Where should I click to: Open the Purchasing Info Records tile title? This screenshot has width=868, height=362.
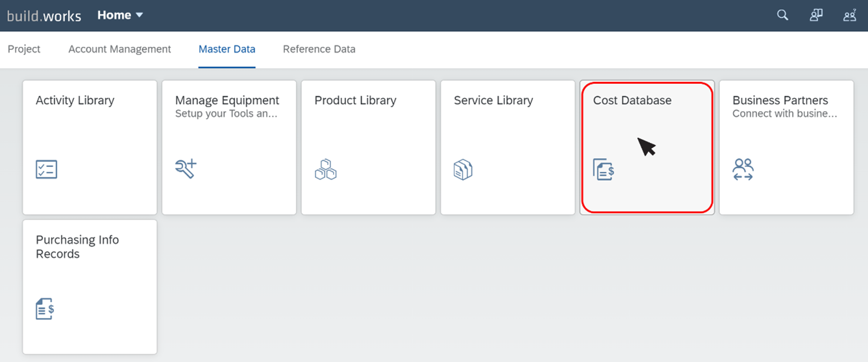77,247
